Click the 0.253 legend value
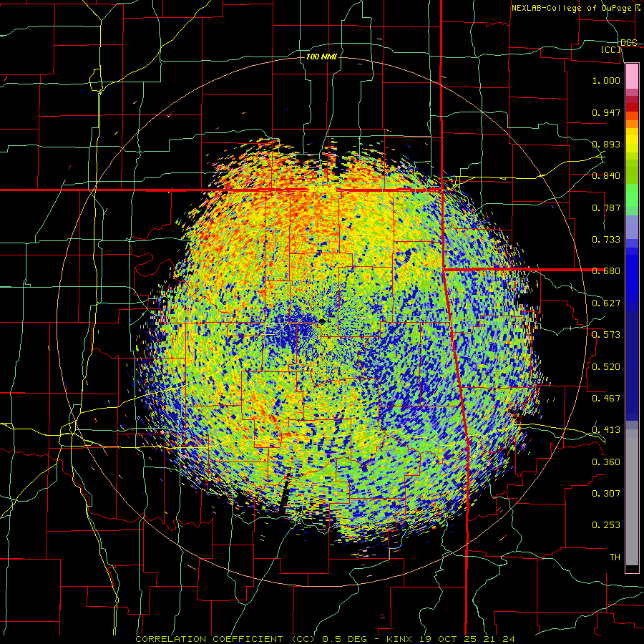The height and width of the screenshot is (644, 644). (x=606, y=525)
